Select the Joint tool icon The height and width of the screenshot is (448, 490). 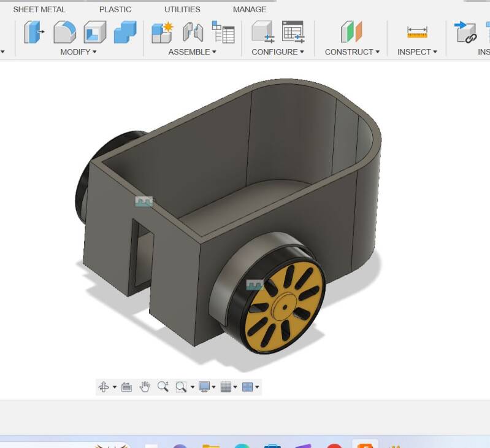pos(193,32)
